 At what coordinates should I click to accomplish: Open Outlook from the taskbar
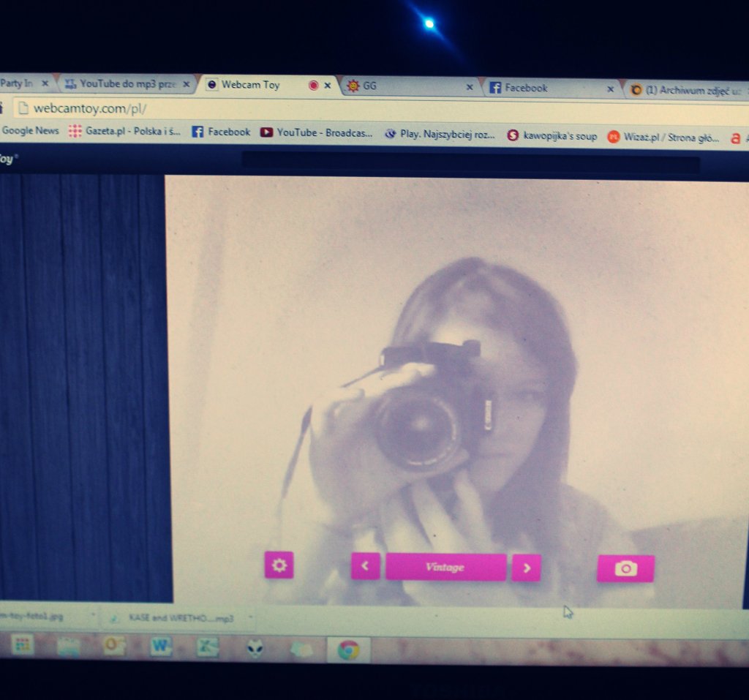point(113,646)
